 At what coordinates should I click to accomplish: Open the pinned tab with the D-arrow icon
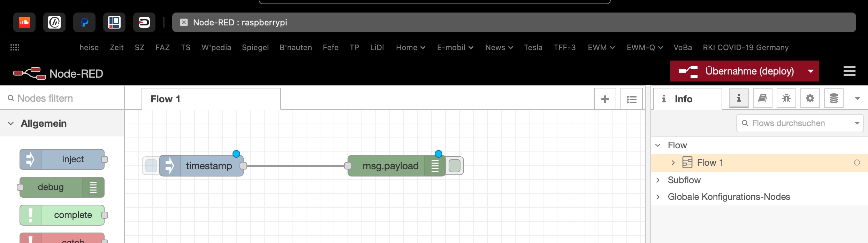(144, 22)
